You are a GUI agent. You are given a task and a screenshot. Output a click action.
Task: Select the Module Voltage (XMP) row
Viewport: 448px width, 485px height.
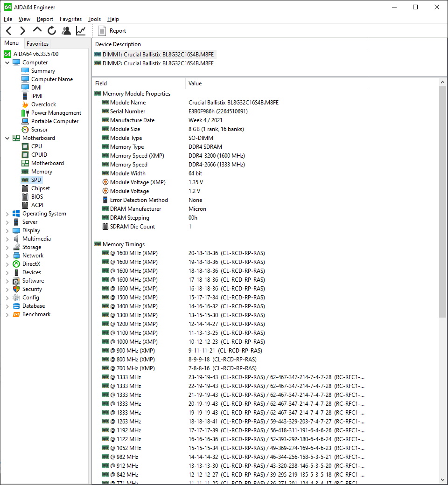coord(229,182)
